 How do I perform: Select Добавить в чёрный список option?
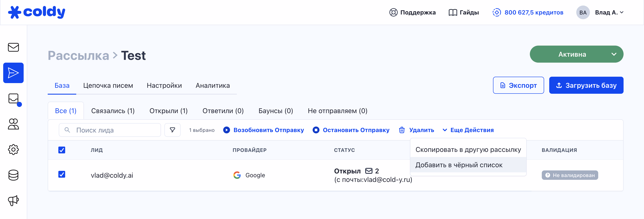tap(459, 165)
